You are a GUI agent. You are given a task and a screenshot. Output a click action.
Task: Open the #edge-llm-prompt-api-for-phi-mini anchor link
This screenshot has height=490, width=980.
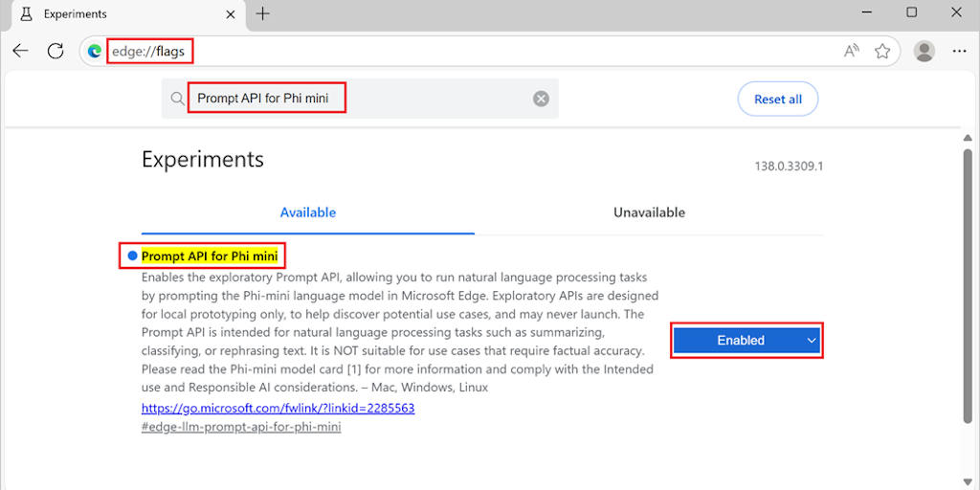[241, 428]
